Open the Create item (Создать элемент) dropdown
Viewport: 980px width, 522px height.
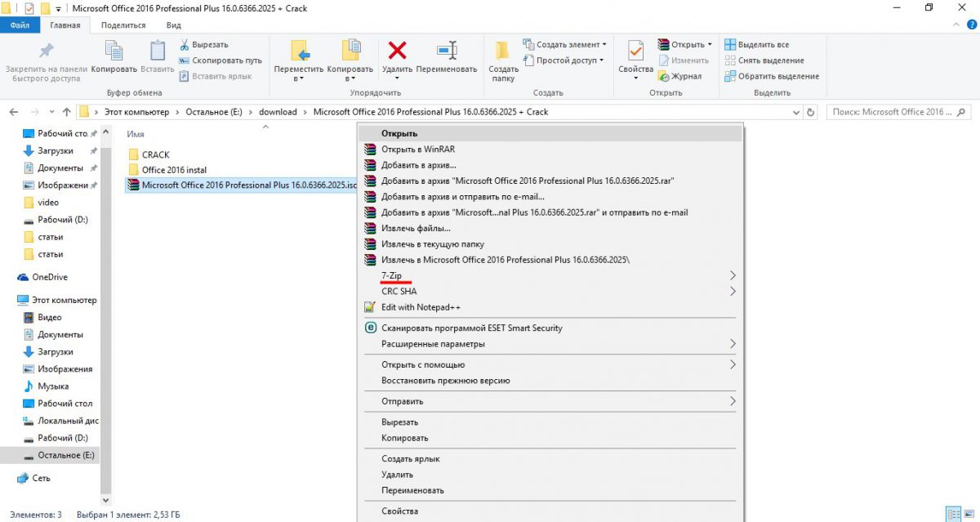click(571, 45)
